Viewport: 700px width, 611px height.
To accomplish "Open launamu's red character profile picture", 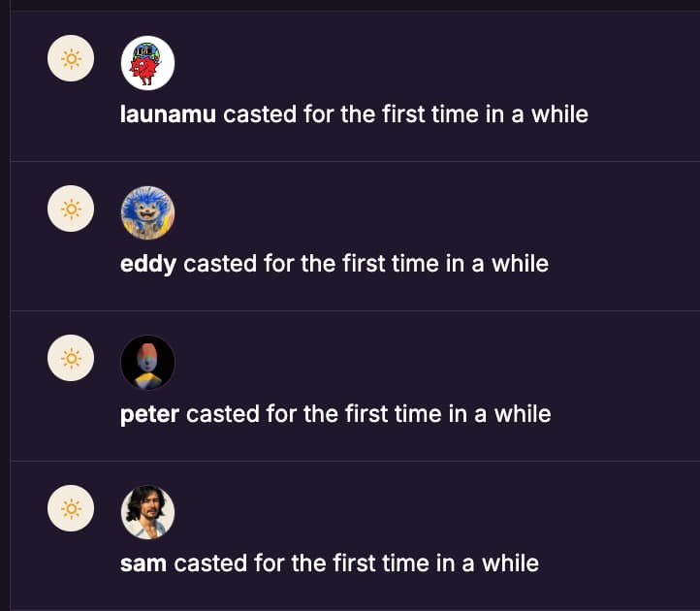I will pyautogui.click(x=147, y=63).
